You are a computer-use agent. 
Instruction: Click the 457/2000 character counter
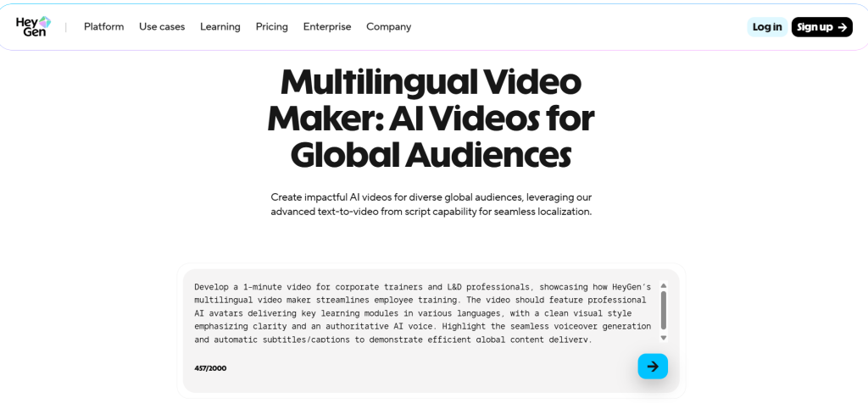(210, 368)
